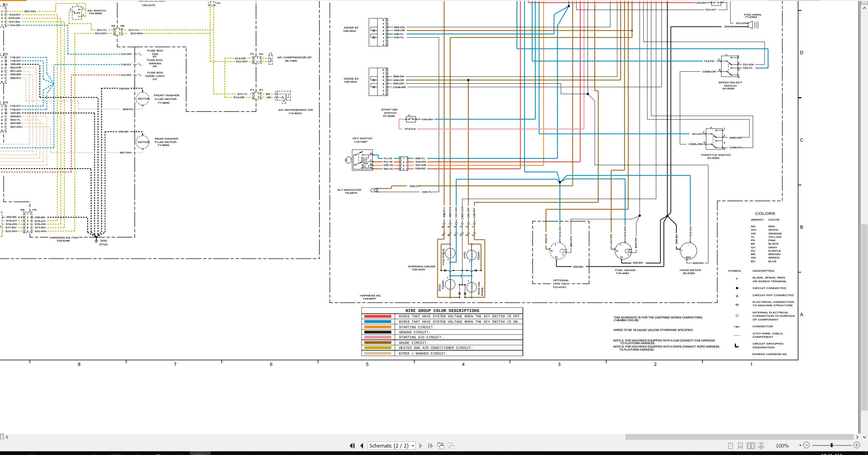Click the brown gauge circuit legend swatch
This screenshot has height=455, width=868.
pyautogui.click(x=378, y=343)
